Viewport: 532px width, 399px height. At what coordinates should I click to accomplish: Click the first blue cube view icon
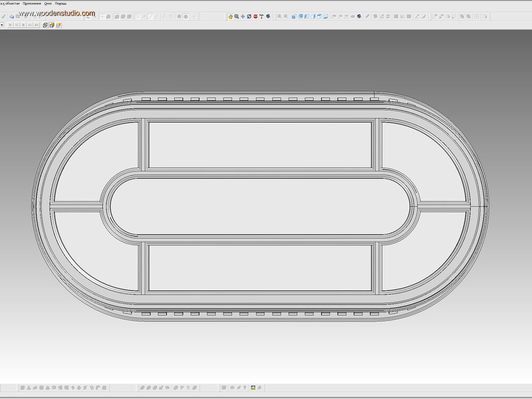coord(293,16)
